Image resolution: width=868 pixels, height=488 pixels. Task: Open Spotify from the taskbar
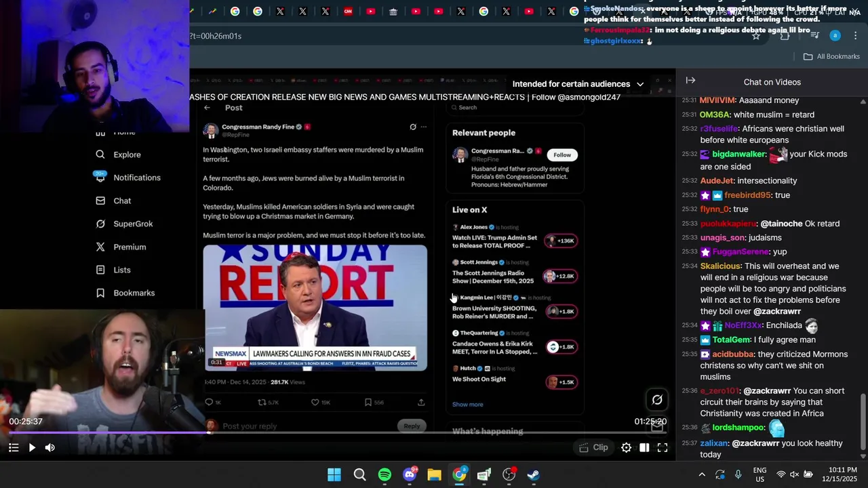click(x=384, y=475)
